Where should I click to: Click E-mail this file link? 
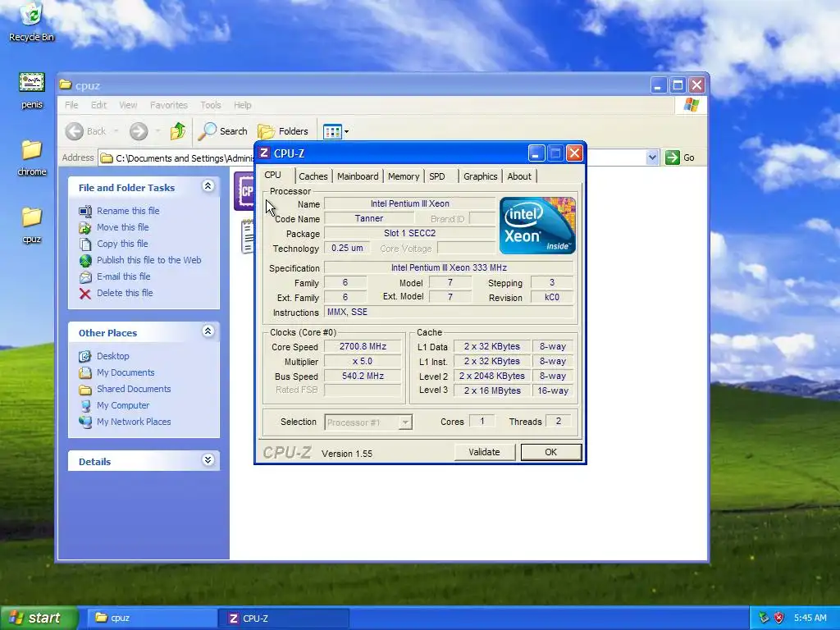point(123,276)
